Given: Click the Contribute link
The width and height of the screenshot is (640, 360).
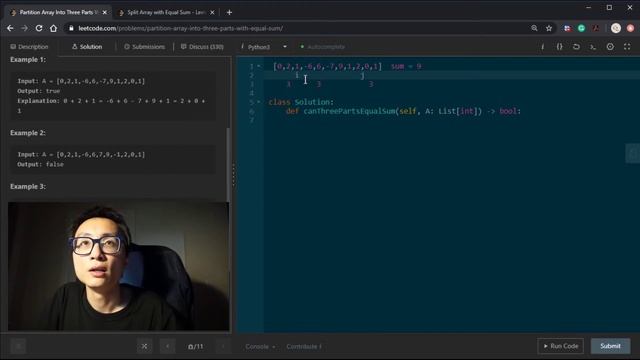Looking at the screenshot, I should tap(304, 347).
